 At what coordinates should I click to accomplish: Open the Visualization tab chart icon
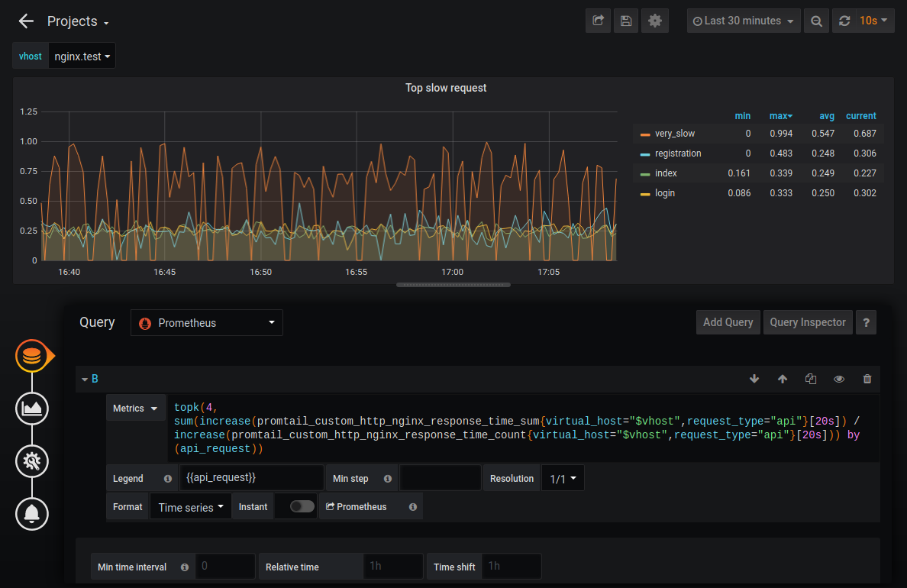(x=32, y=409)
